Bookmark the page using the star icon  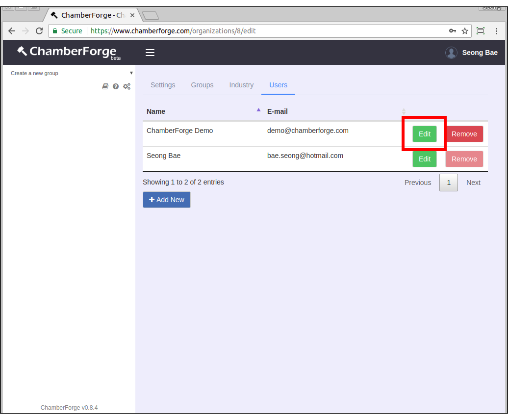464,30
